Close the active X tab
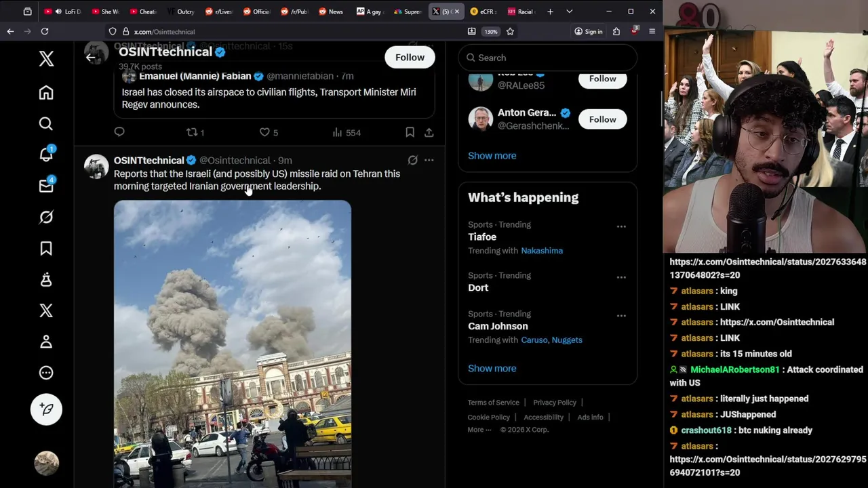The image size is (868, 488). pos(456,12)
